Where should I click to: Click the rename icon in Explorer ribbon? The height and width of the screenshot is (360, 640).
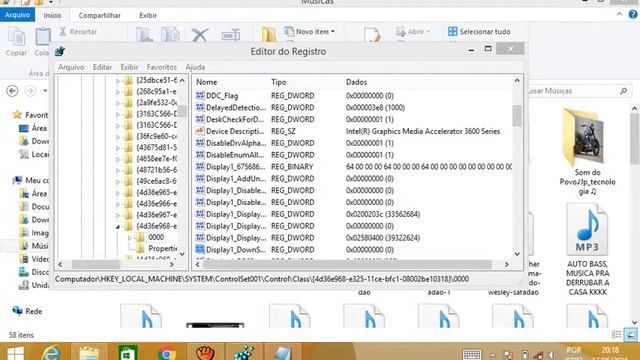click(x=231, y=35)
